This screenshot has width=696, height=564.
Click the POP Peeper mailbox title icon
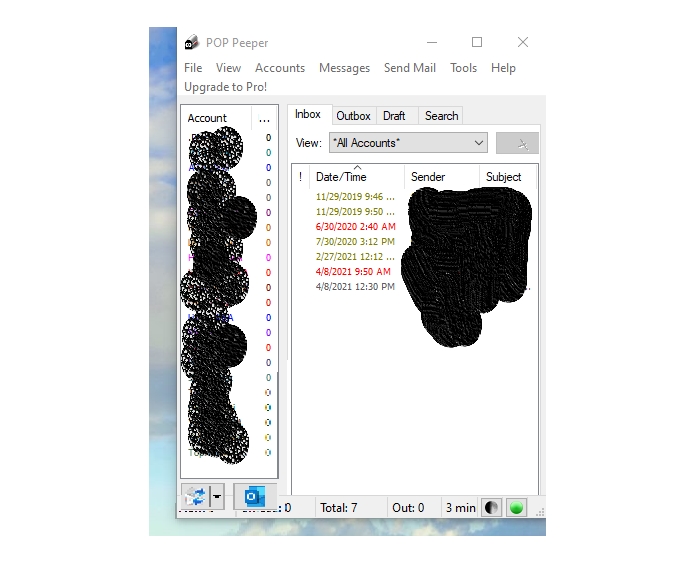click(191, 43)
